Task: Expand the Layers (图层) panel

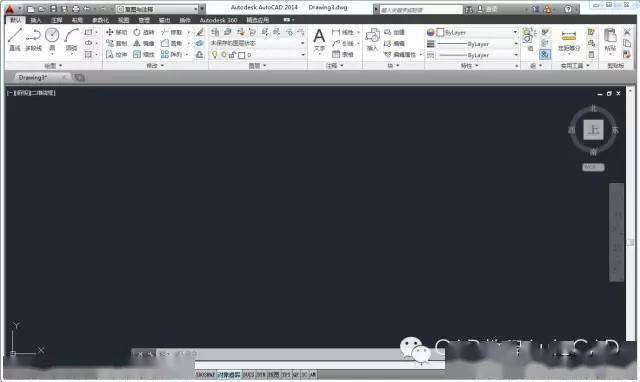Action: [x=258, y=65]
